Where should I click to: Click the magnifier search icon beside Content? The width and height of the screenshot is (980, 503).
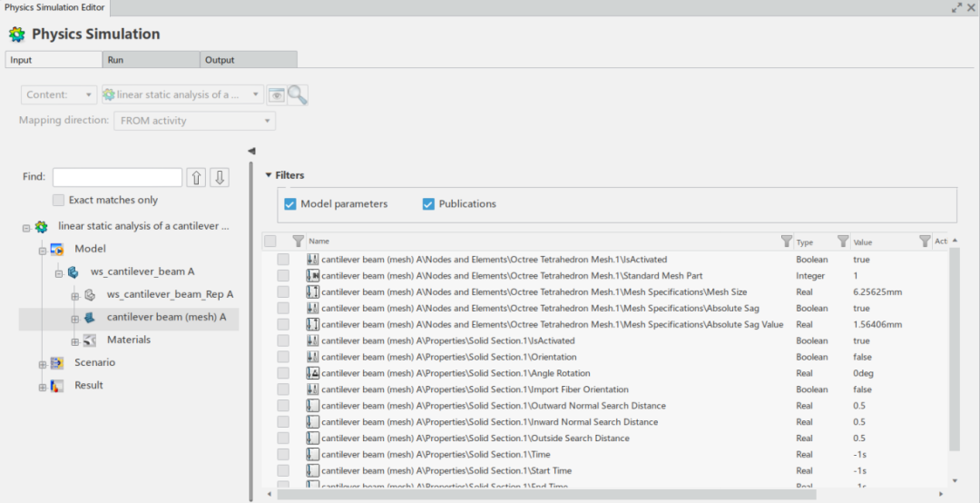pos(298,94)
